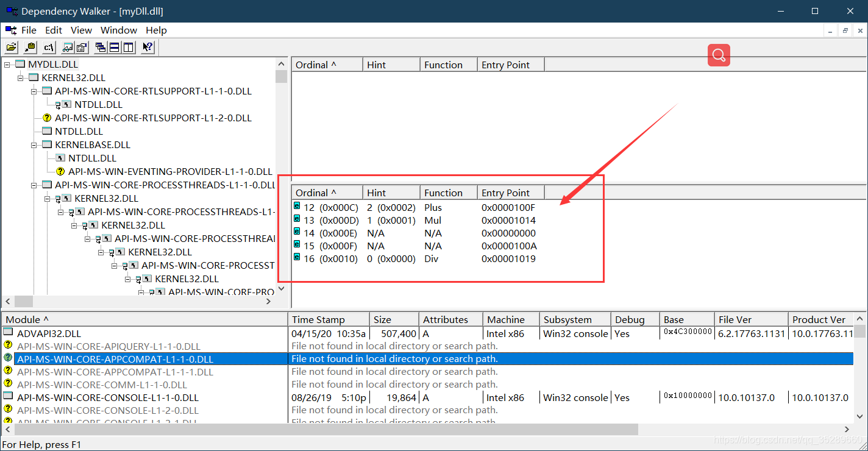The width and height of the screenshot is (868, 451).
Task: Restore the myDll.dll child window
Action: [845, 30]
